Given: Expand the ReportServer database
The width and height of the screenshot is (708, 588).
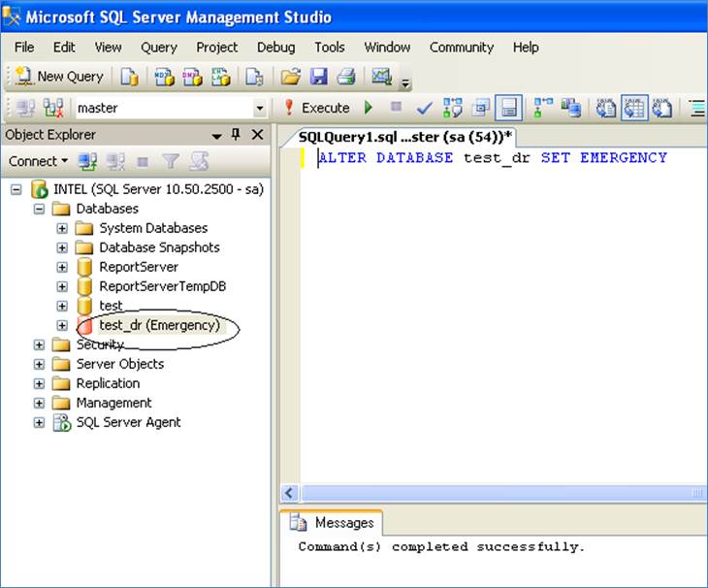Looking at the screenshot, I should pos(62,267).
